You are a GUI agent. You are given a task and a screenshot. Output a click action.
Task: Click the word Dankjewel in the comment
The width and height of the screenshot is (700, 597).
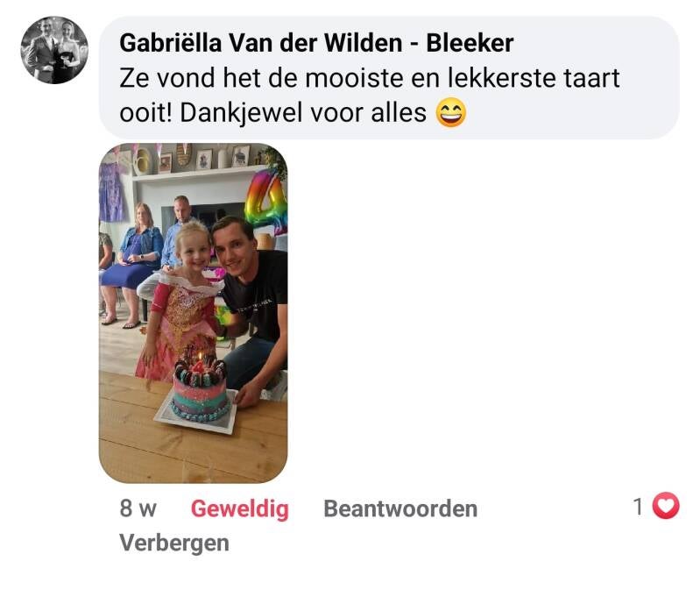[x=242, y=112]
